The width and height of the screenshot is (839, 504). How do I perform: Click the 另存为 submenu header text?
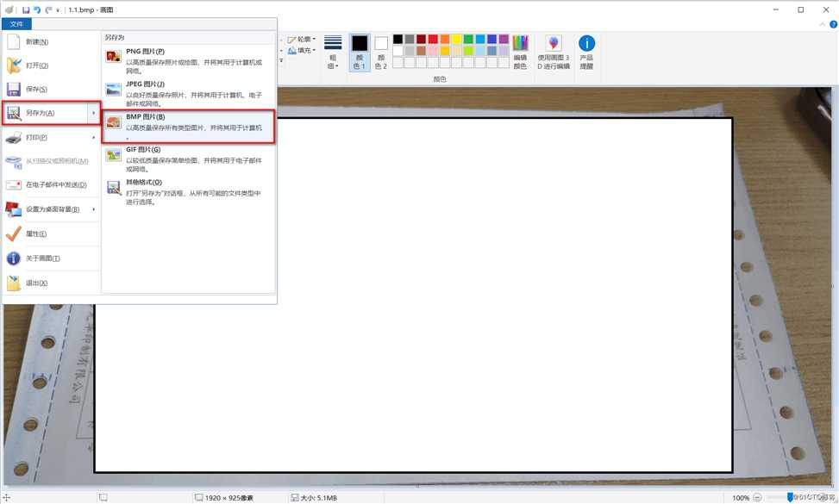115,37
